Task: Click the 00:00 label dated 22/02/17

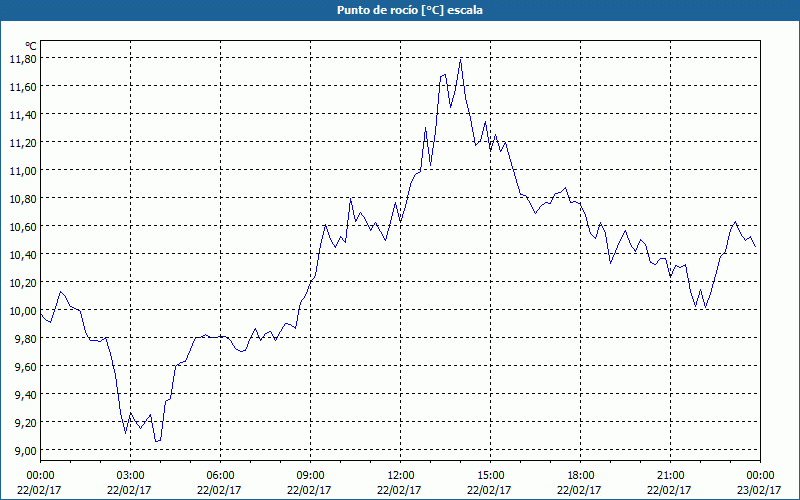Action: pyautogui.click(x=40, y=476)
